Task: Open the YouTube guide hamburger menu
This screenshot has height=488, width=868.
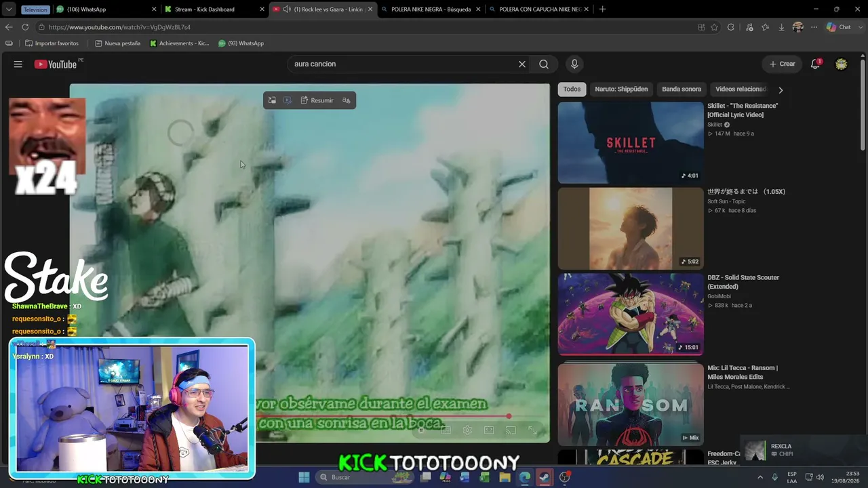Action: point(18,64)
